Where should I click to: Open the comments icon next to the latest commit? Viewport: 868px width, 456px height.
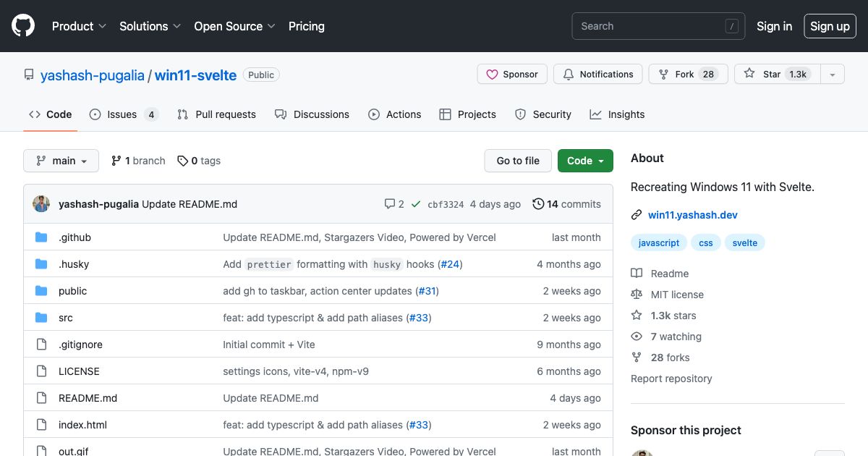(391, 204)
